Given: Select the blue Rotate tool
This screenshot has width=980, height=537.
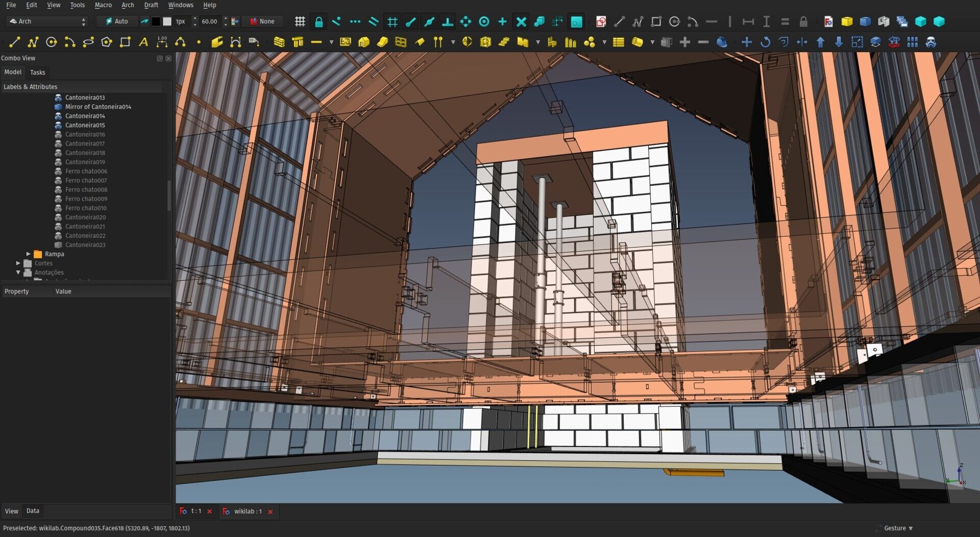Looking at the screenshot, I should tap(765, 42).
